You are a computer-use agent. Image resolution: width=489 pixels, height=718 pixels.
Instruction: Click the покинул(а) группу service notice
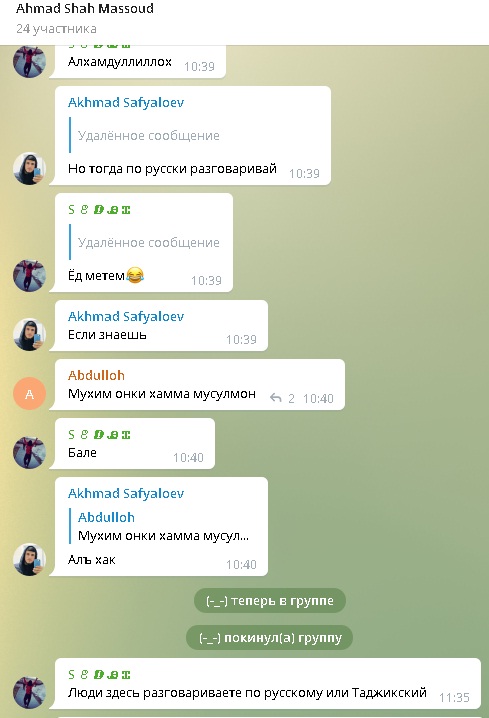270,638
